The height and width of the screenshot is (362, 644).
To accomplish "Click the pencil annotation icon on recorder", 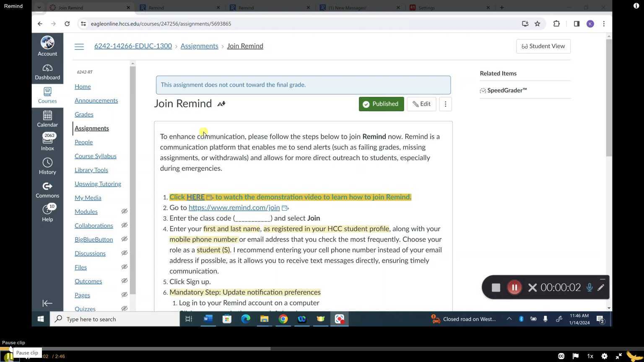I will click(601, 287).
